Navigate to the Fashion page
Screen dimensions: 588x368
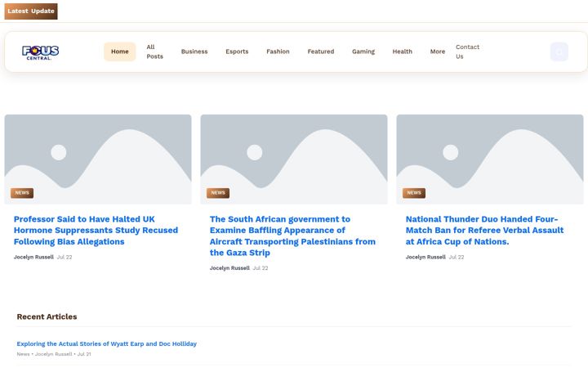278,52
